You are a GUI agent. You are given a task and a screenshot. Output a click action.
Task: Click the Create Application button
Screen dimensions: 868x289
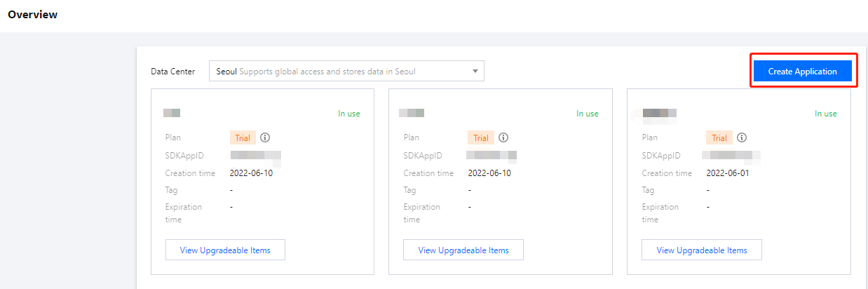(802, 71)
